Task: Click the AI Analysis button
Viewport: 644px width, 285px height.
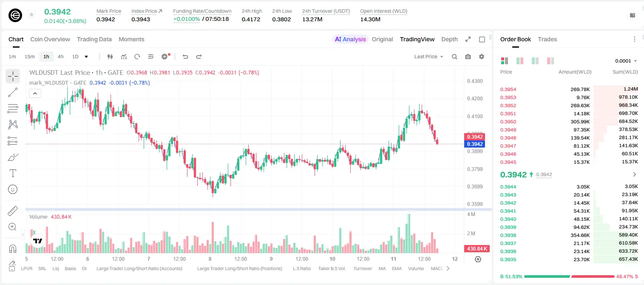Action: point(350,39)
